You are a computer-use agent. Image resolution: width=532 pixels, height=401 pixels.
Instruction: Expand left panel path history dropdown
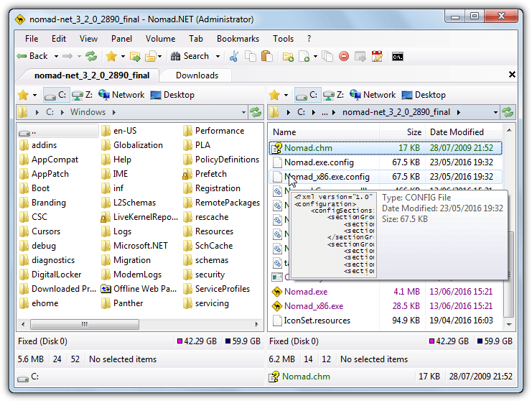[243, 112]
